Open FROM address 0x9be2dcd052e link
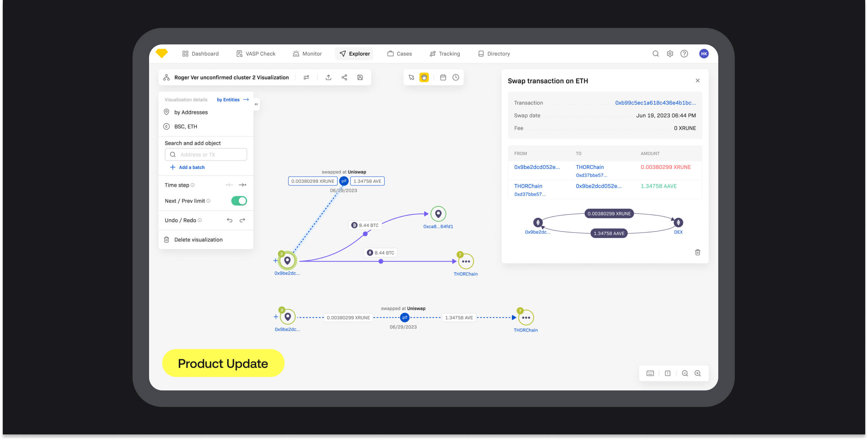The width and height of the screenshot is (868, 440). (537, 167)
